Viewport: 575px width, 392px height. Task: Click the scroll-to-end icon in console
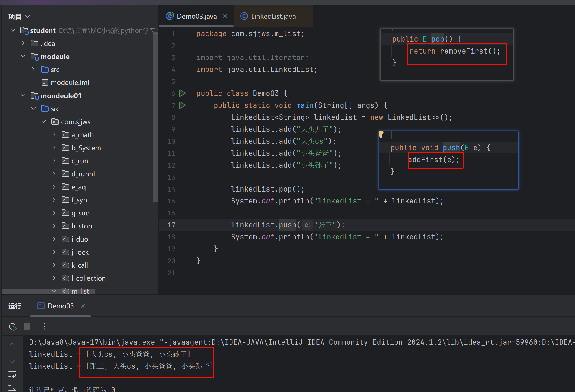[12, 388]
